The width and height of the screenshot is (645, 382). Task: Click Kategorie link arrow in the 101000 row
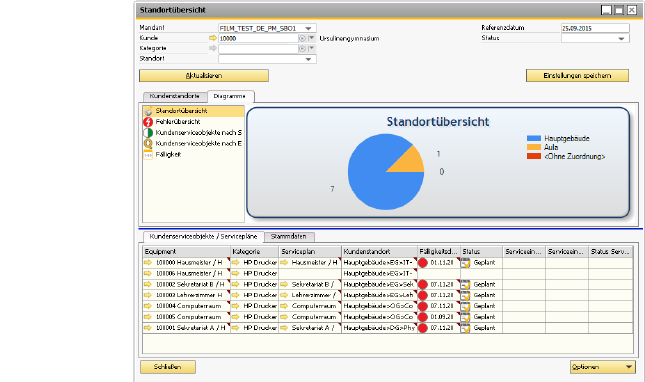pos(236,262)
